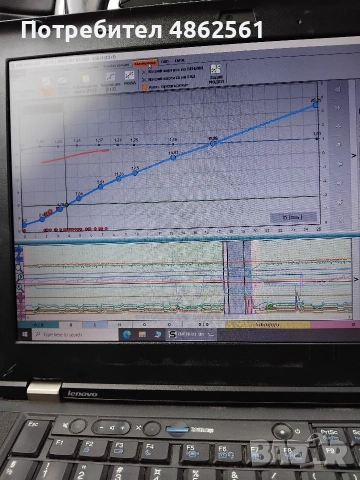Switch to the orange highlighted ribbon tab
Screen dimensions: 360x480
[x=145, y=63]
